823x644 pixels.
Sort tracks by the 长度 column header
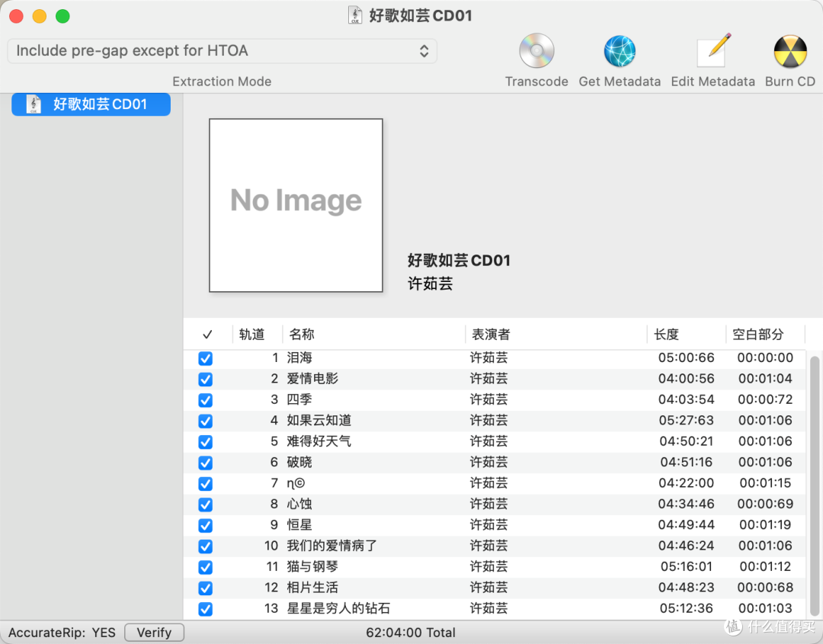click(666, 335)
